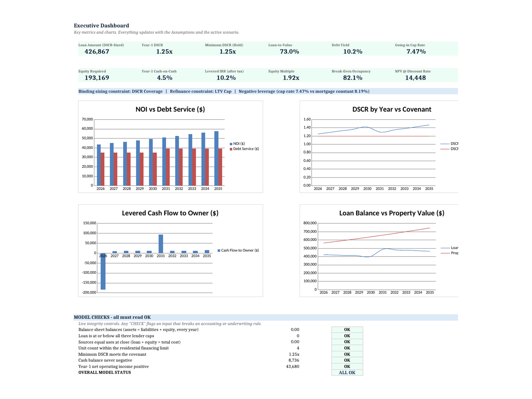Select Loan at or below lender caps label

tap(116, 336)
